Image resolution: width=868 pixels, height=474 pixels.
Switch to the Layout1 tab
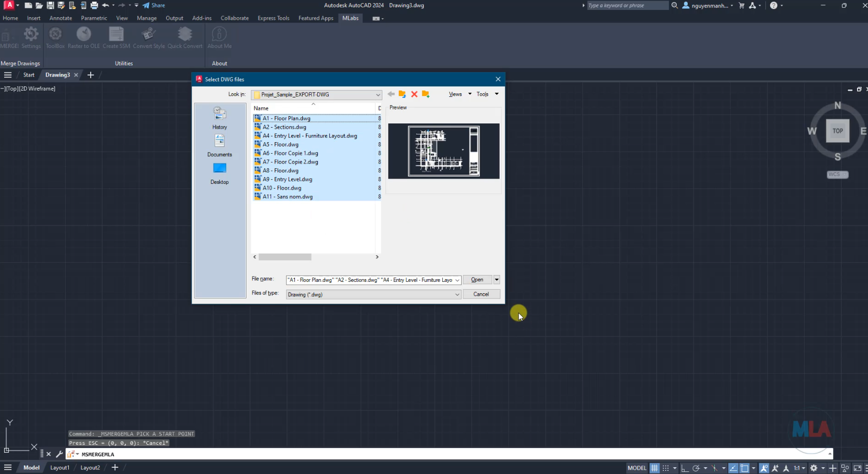pos(59,468)
